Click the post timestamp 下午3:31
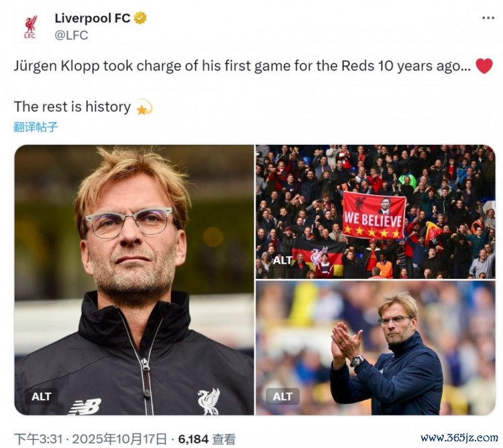 (38, 439)
